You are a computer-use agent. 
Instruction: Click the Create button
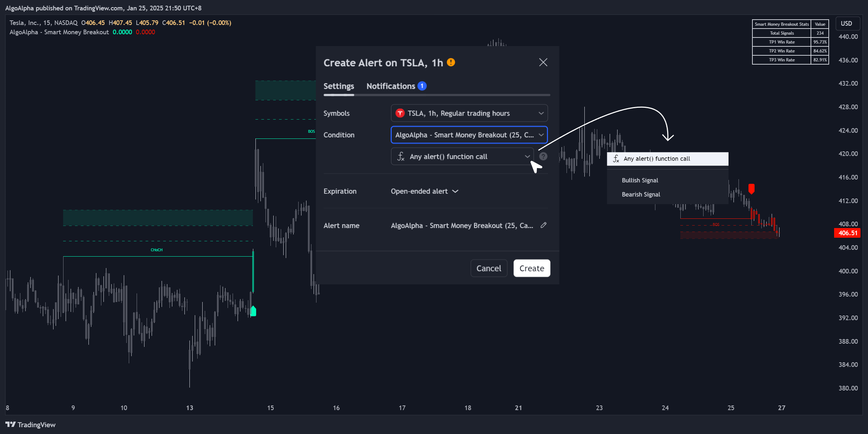(x=532, y=268)
